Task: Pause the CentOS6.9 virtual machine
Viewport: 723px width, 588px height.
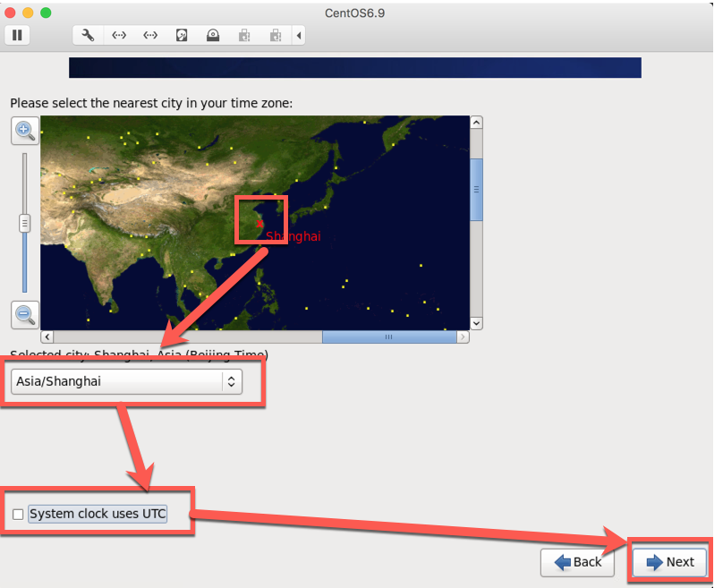Action: (x=17, y=35)
